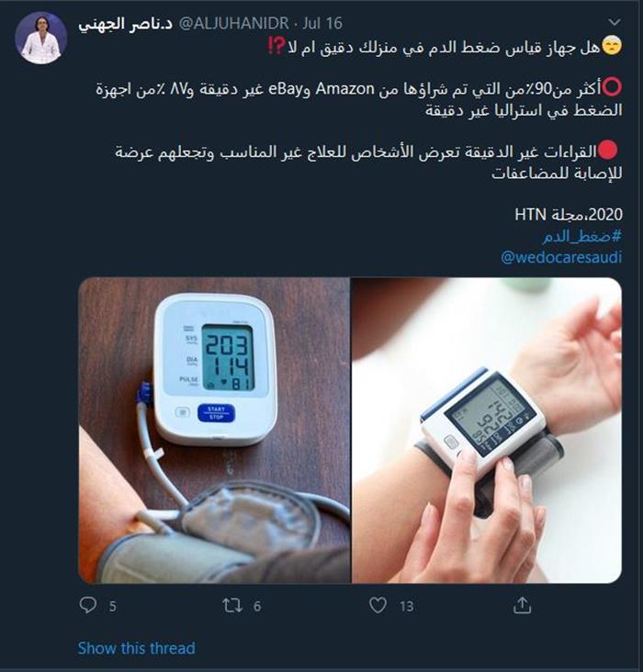The image size is (643, 672).
Task: Click the author display name د.ناصر الجهني
Action: 125,24
